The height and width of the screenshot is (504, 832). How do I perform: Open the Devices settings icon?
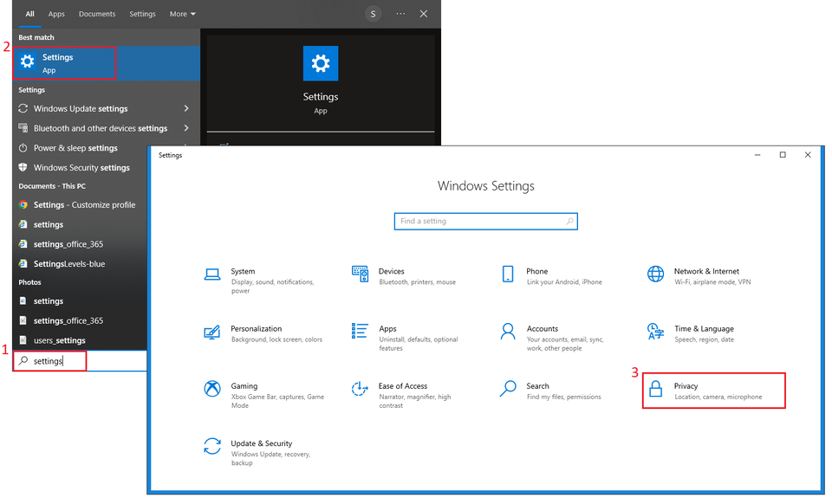(x=361, y=275)
